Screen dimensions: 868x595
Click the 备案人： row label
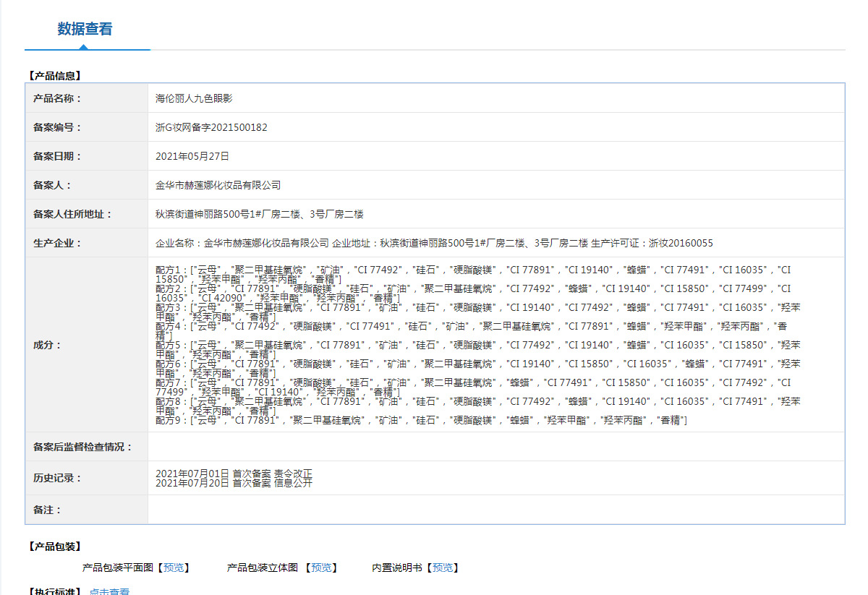click(x=52, y=185)
